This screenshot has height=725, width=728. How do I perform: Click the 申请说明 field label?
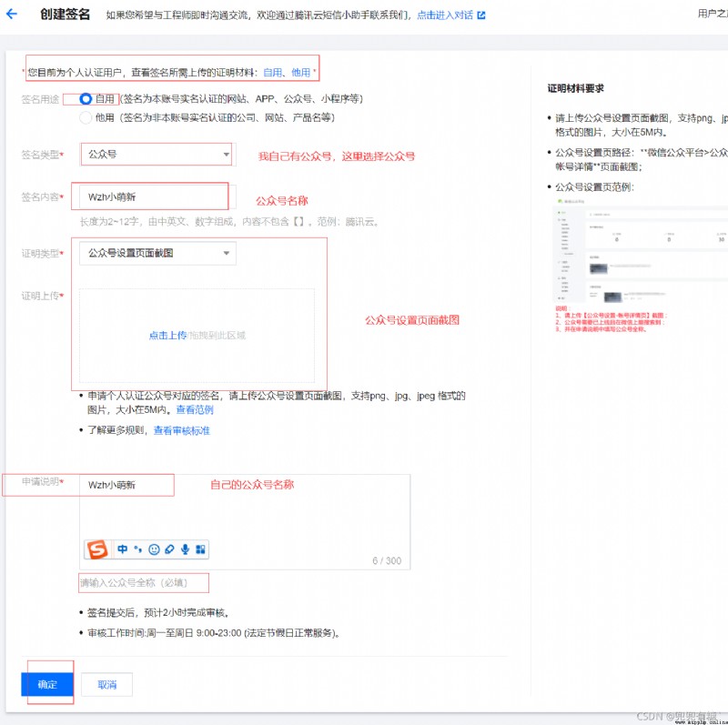42,482
